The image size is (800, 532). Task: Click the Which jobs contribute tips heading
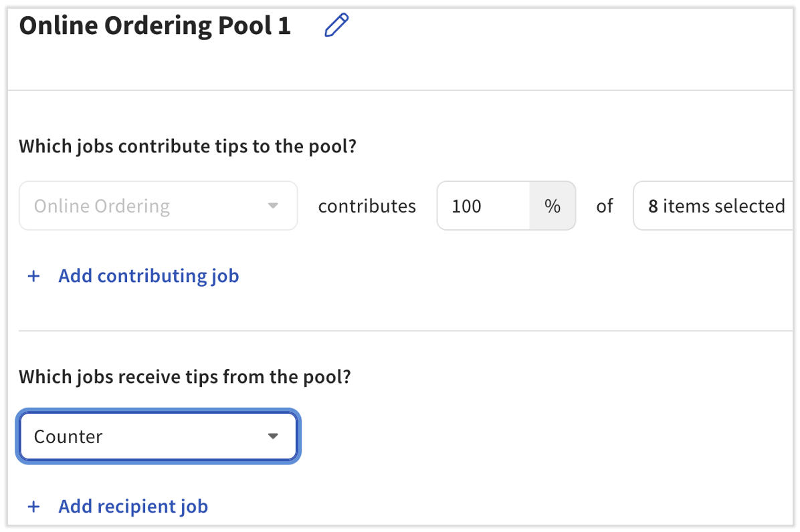tap(187, 146)
